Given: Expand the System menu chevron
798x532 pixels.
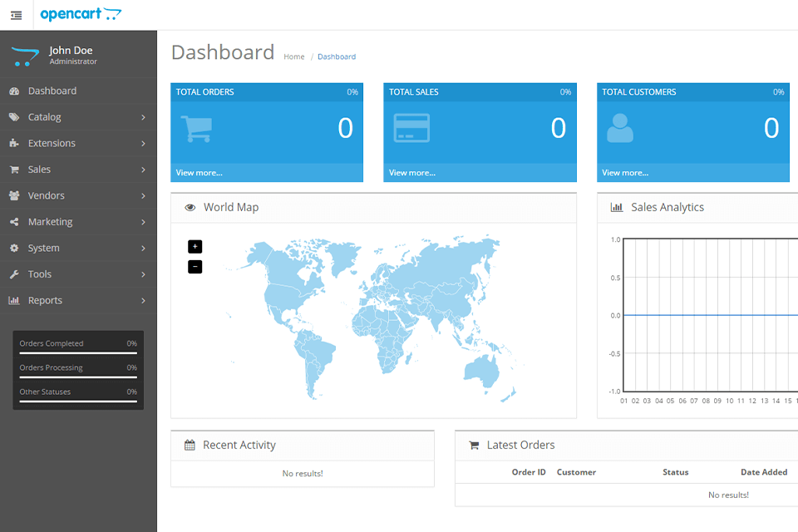Looking at the screenshot, I should 143,249.
